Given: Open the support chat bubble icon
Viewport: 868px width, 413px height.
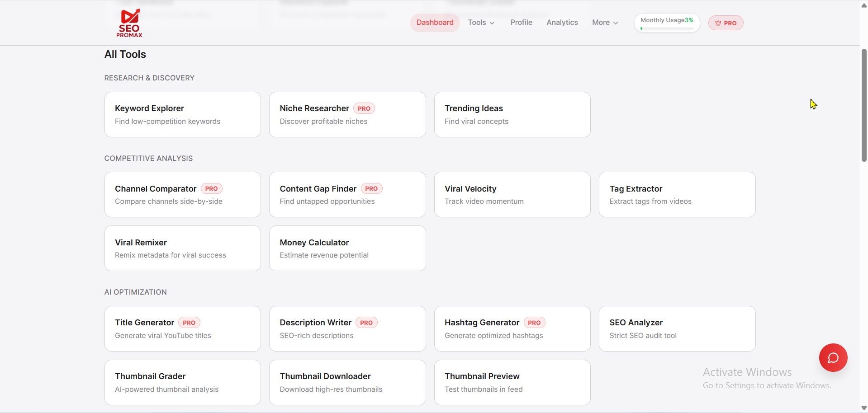Looking at the screenshot, I should (x=833, y=357).
